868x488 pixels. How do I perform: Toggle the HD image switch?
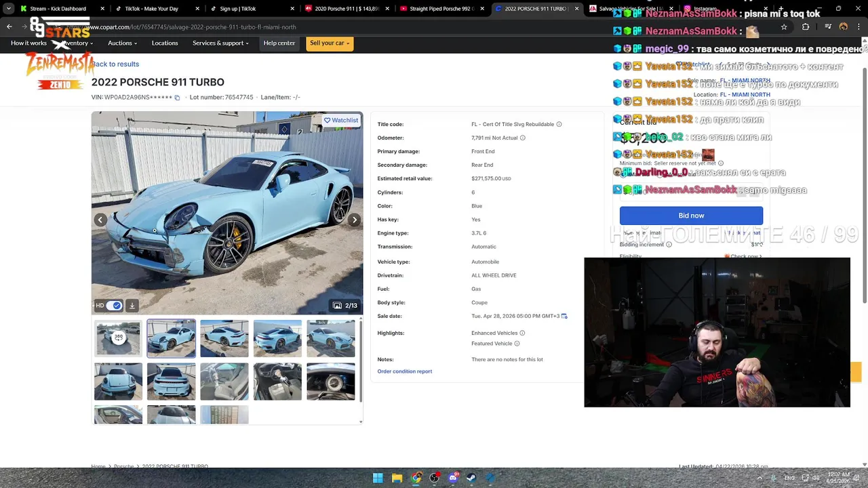click(x=114, y=306)
